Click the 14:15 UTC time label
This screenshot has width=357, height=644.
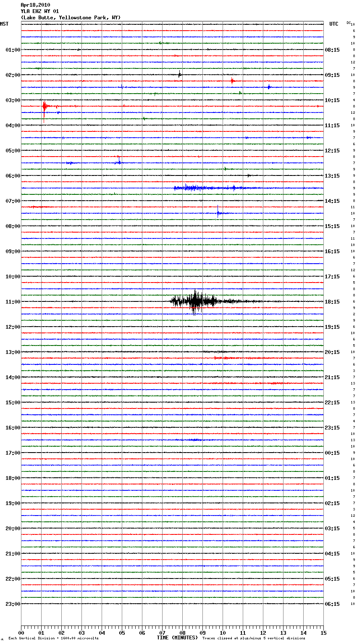(332, 201)
